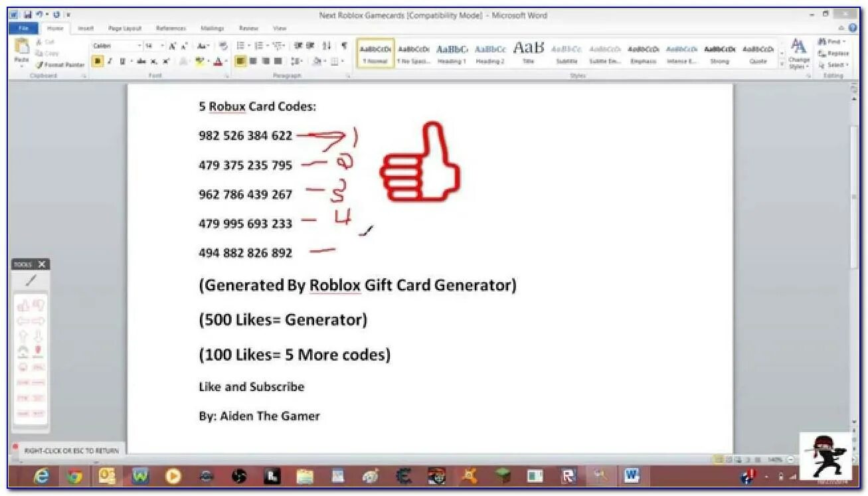Apply the Title style
The width and height of the screenshot is (868, 496).
tap(529, 54)
